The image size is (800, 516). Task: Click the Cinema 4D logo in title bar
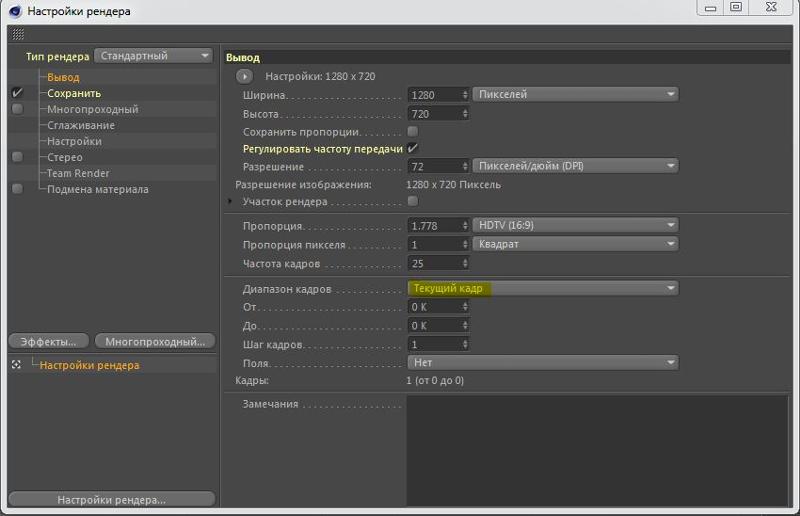[x=15, y=11]
